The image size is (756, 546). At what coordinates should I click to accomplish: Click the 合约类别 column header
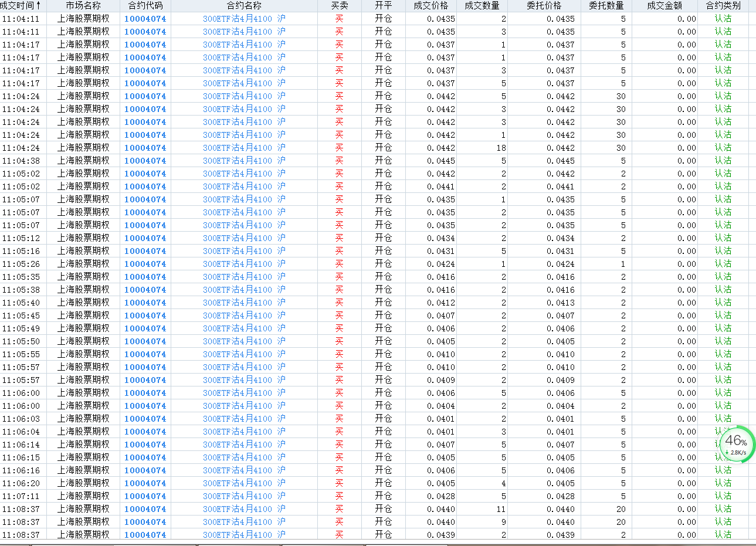pyautogui.click(x=723, y=6)
